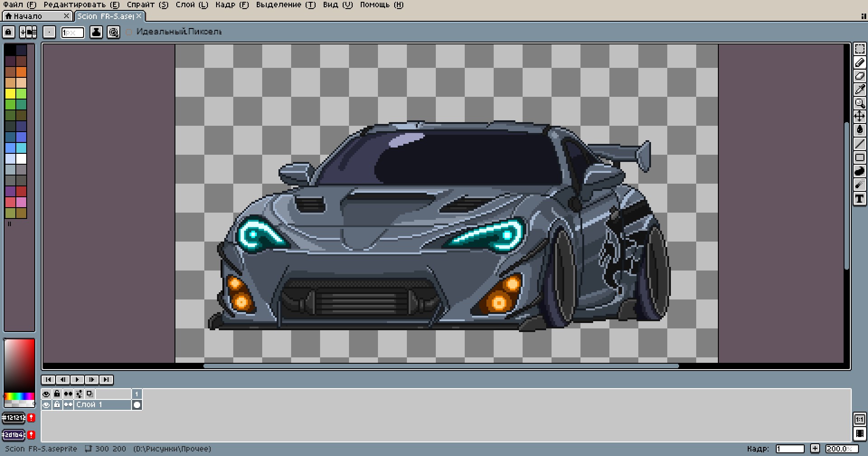Choose the Move tool
The height and width of the screenshot is (456, 868).
(x=859, y=117)
